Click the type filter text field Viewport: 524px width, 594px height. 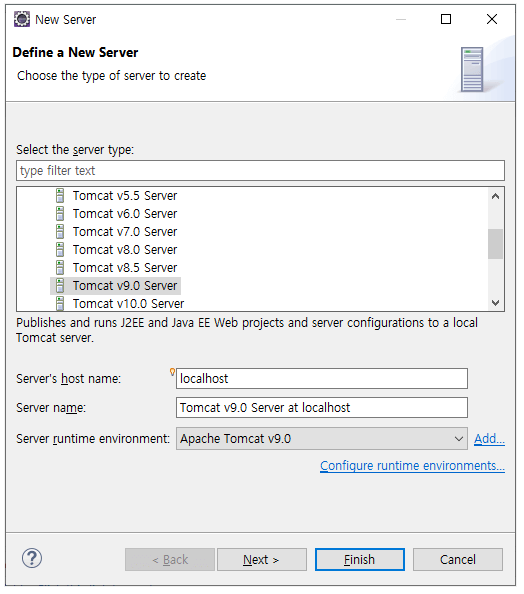pyautogui.click(x=260, y=171)
